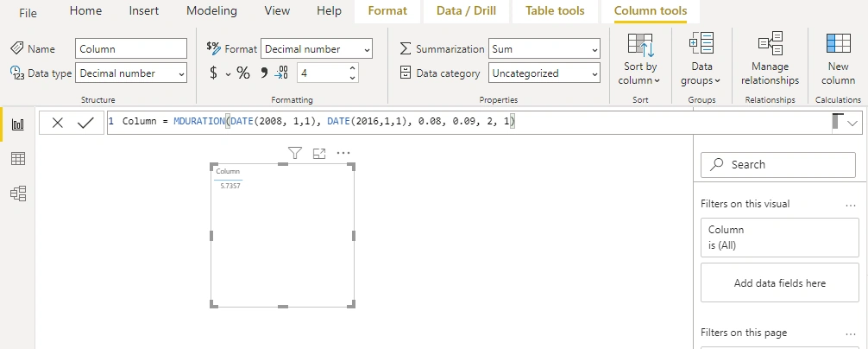
Task: Click the Data category icon
Action: point(406,73)
